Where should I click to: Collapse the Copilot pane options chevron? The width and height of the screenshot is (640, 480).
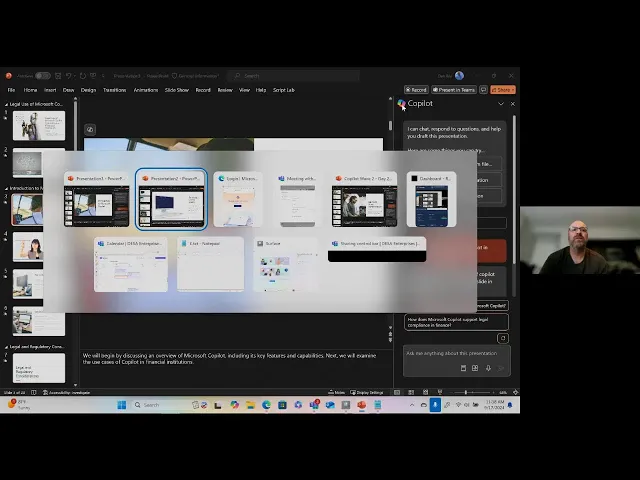pyautogui.click(x=501, y=104)
